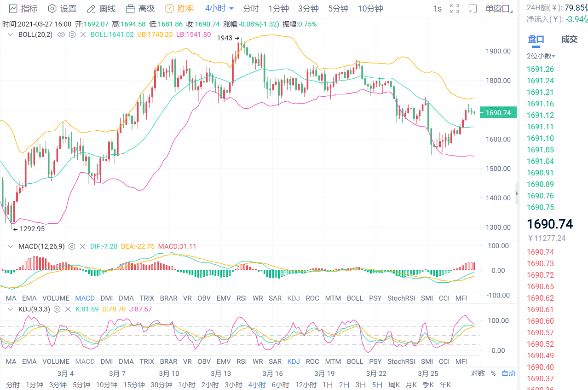This screenshot has height=390, width=588.
Task: Click the 单窗口 single-window icon
Action: click(473, 8)
